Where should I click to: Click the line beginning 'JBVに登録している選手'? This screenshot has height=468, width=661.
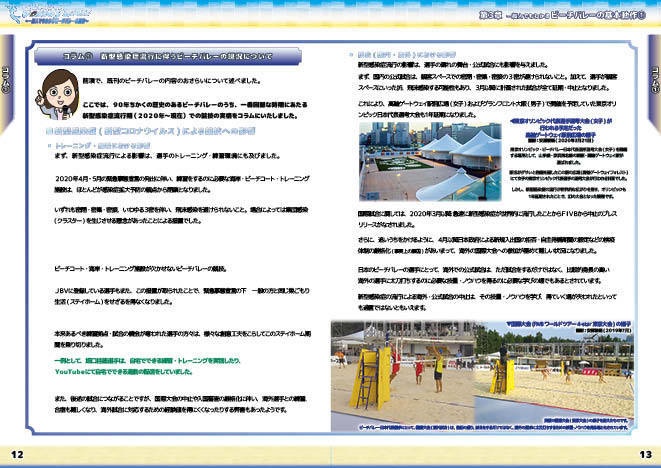point(182,290)
